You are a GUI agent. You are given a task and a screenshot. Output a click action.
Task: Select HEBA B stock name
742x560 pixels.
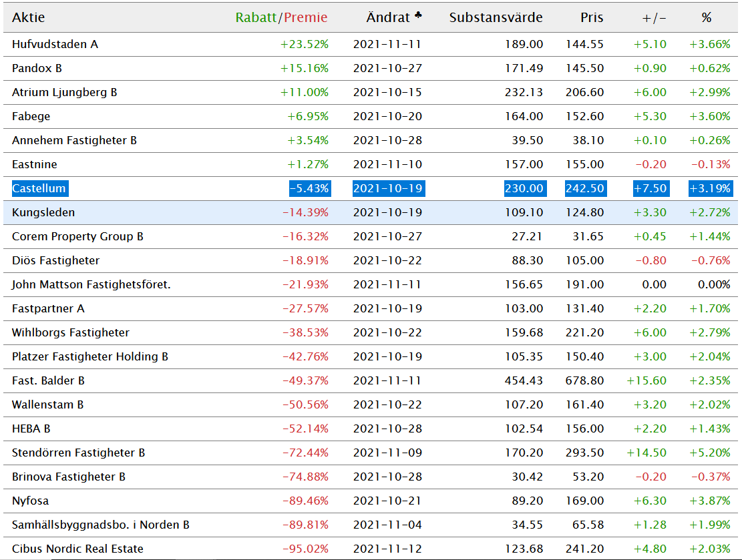click(31, 429)
